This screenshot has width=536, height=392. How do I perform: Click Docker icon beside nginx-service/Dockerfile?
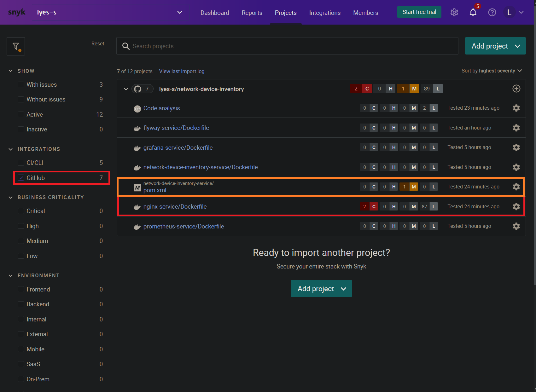click(x=137, y=207)
